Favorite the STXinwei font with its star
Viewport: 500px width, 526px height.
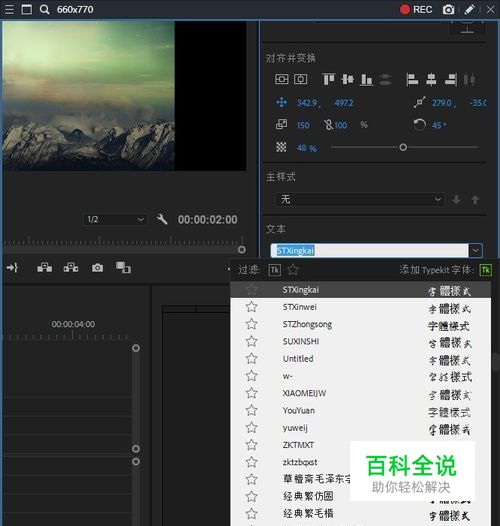click(x=251, y=307)
